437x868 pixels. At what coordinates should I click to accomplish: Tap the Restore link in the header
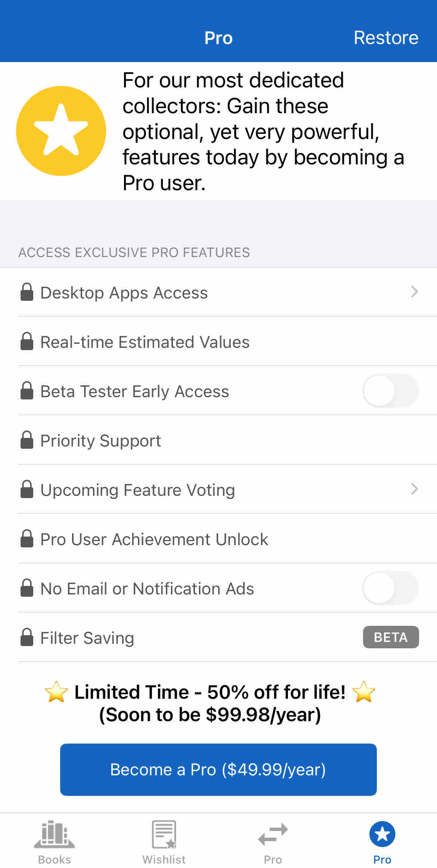pyautogui.click(x=386, y=38)
